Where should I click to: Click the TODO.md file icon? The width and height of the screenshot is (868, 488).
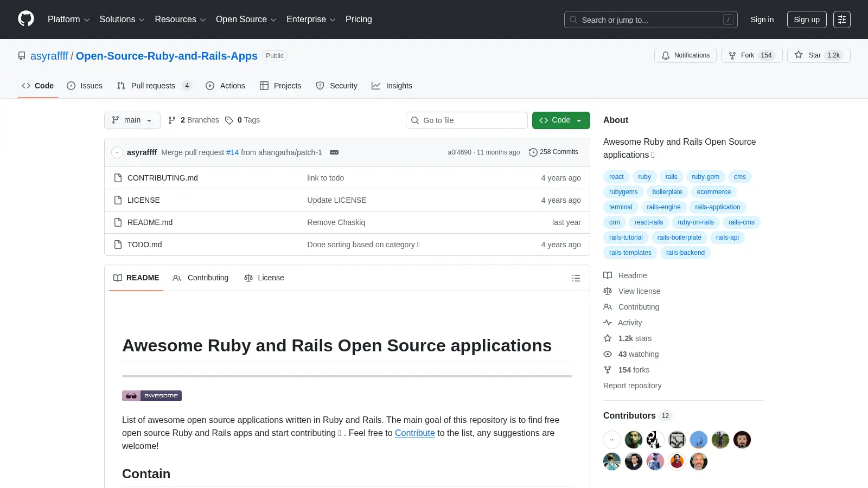click(118, 245)
